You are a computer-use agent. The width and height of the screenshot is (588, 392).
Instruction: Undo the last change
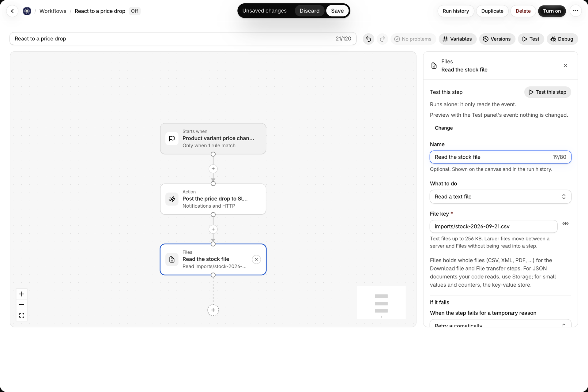[368, 39]
